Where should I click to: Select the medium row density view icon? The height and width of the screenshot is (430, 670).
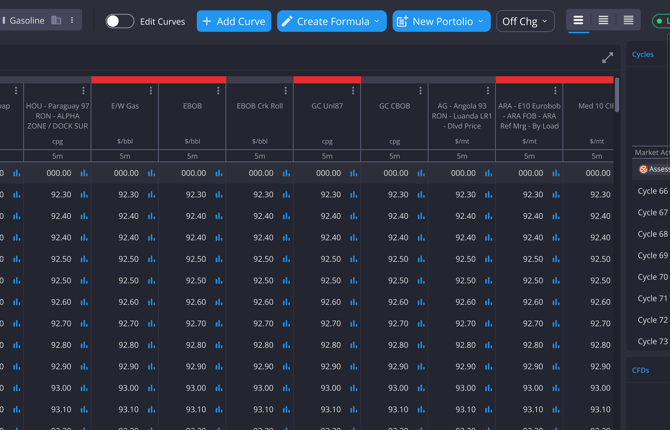[603, 20]
